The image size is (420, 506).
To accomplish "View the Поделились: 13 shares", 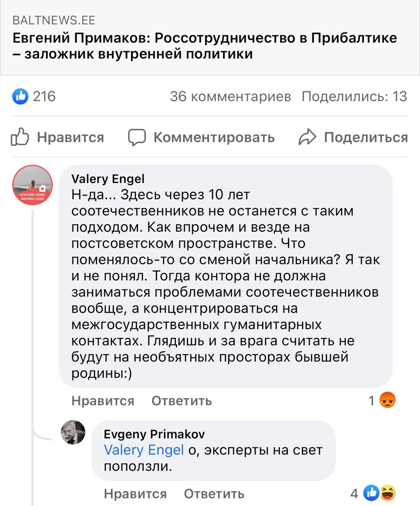I will [354, 96].
